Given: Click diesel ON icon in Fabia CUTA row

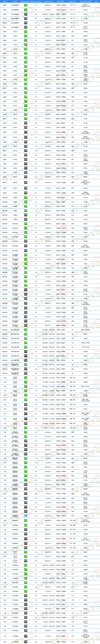Looking at the screenshot, I should pyautogui.click(x=26, y=220).
